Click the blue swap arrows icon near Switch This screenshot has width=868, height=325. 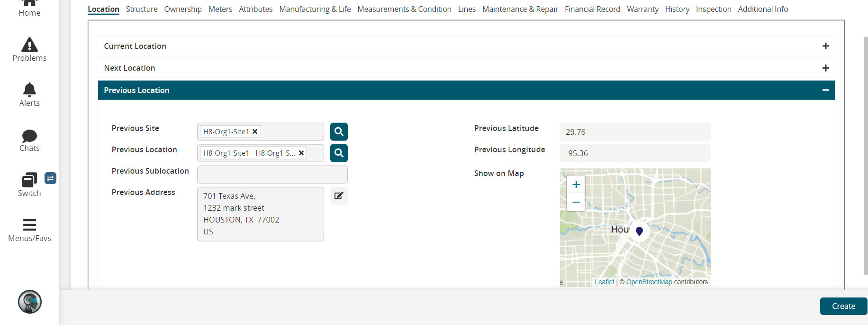tap(50, 178)
